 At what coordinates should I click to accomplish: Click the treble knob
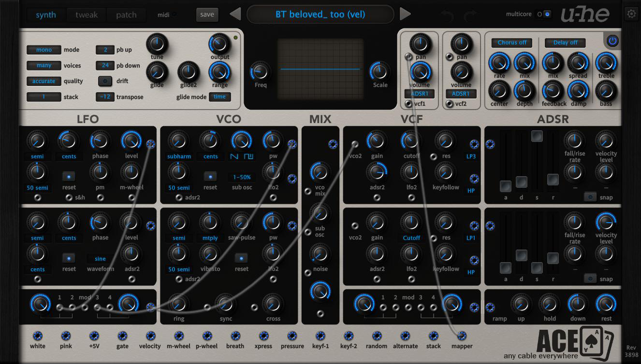pyautogui.click(x=606, y=63)
